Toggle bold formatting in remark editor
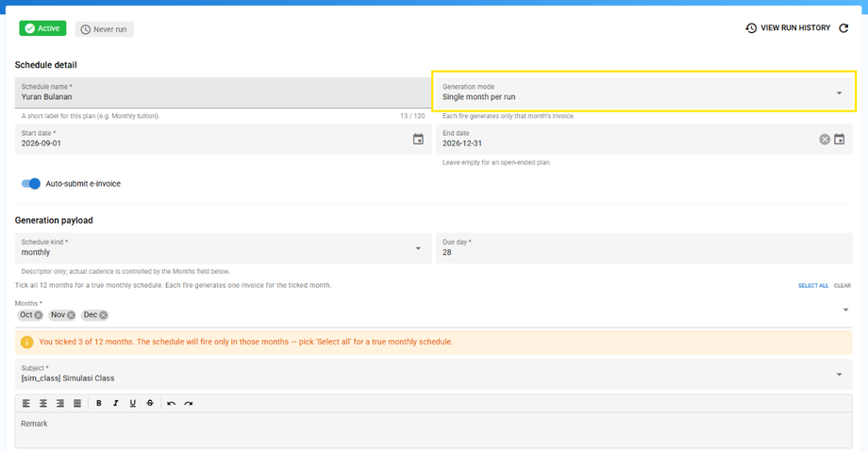The height and width of the screenshot is (452, 868). 98,403
